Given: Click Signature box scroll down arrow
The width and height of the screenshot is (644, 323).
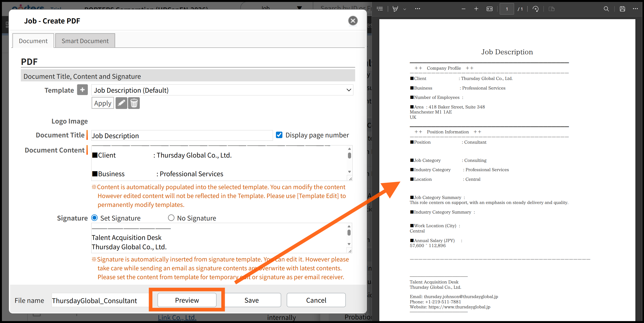Looking at the screenshot, I should click(x=349, y=244).
